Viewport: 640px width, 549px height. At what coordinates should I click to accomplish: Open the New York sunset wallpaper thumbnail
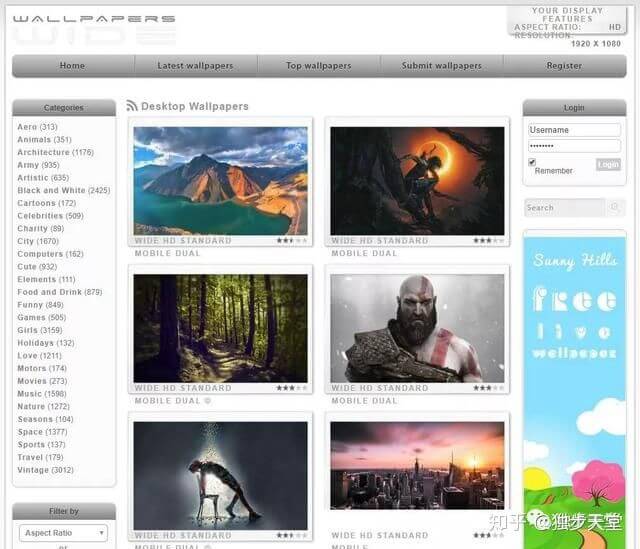click(x=417, y=465)
